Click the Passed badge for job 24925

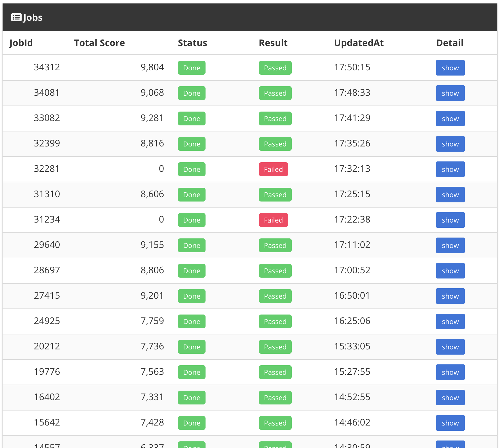pos(275,321)
